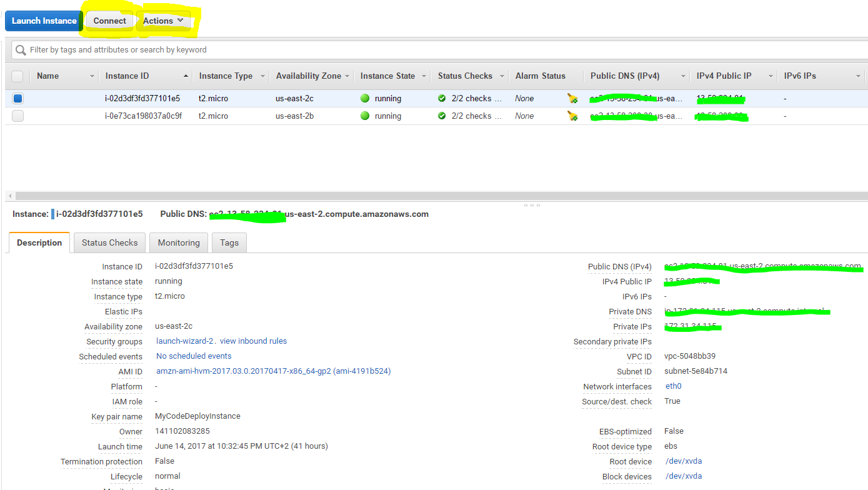This screenshot has height=490, width=868.
Task: Open the Public DNS (IPv4) column dropdown
Action: [682, 76]
